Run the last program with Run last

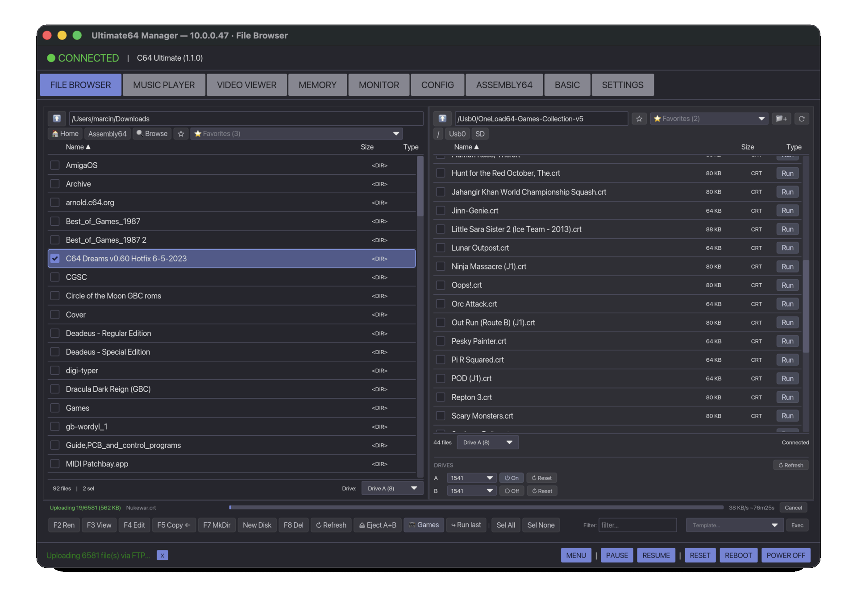[x=466, y=525]
